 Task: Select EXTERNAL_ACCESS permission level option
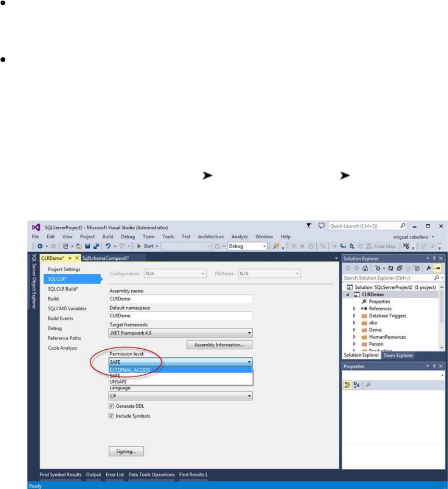point(180,370)
